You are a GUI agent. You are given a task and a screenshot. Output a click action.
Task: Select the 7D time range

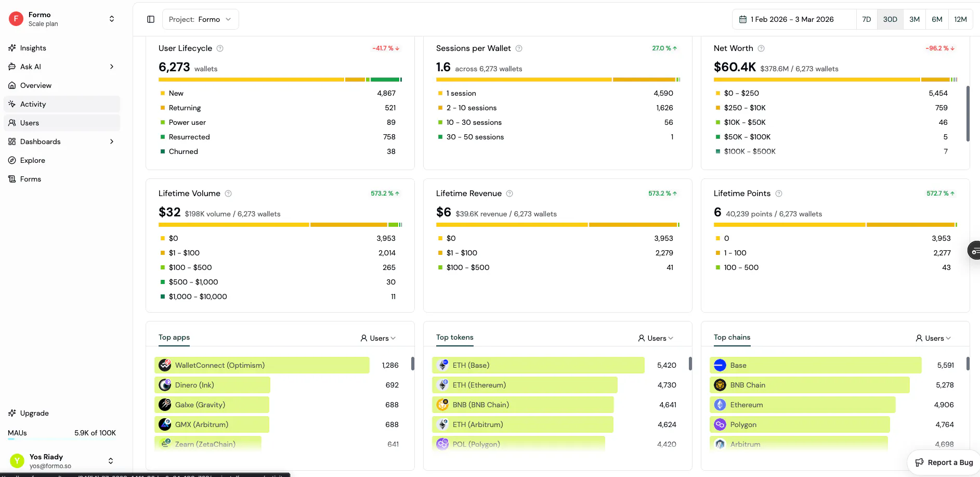click(x=867, y=19)
